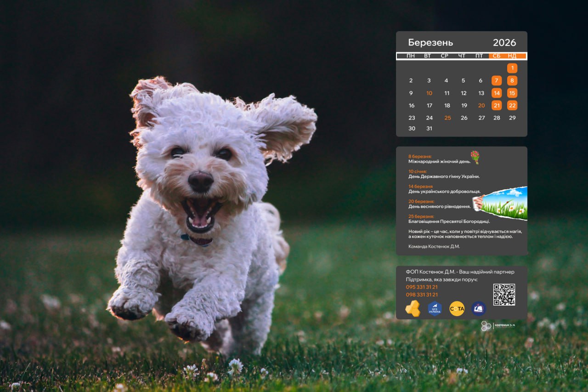Select highlighted date 1 in calendar
Image resolution: width=588 pixels, height=392 pixels.
512,68
